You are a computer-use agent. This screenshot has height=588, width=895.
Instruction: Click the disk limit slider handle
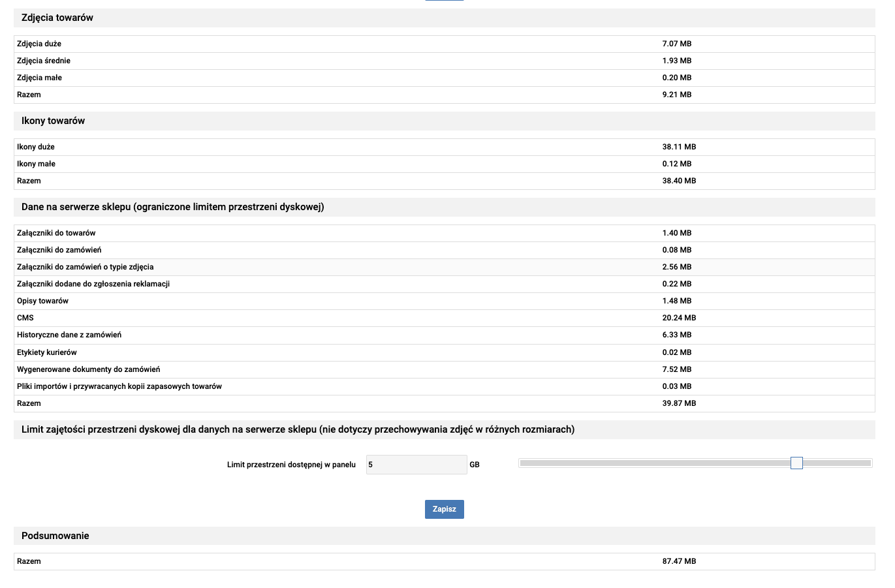[x=796, y=463]
